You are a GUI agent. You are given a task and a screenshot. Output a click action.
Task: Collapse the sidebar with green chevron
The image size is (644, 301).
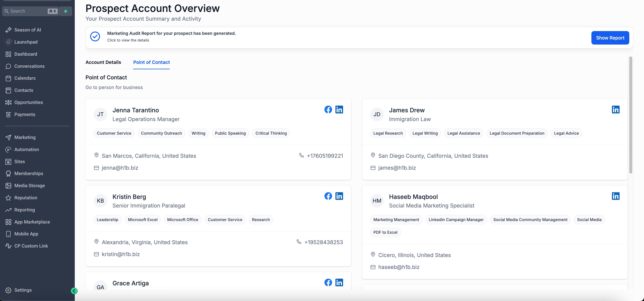point(74,291)
